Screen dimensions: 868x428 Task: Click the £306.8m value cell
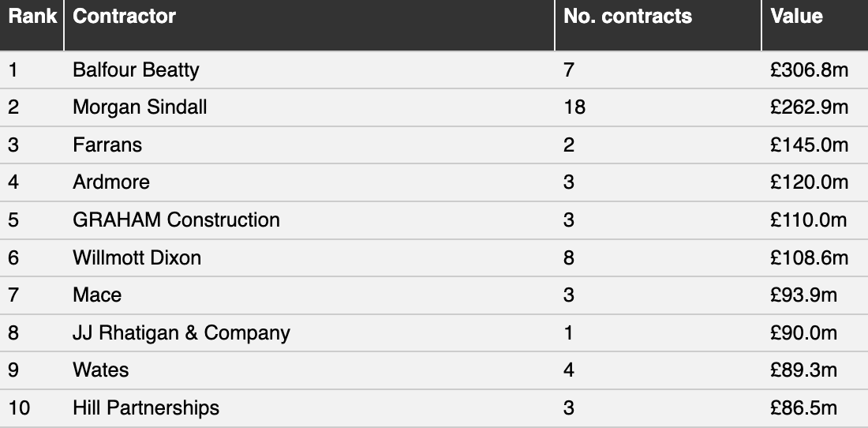[x=809, y=70]
